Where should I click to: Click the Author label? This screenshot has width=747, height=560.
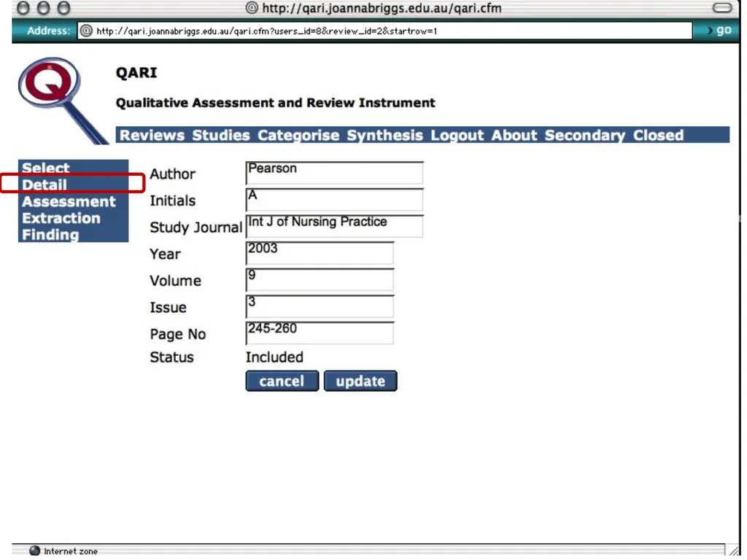172,174
